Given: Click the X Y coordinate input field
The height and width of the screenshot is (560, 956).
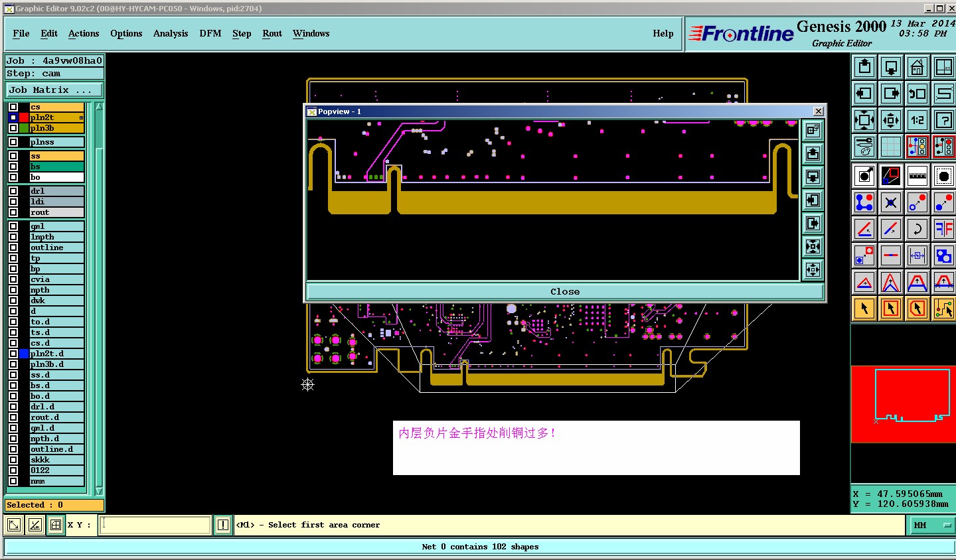Looking at the screenshot, I should [x=155, y=525].
